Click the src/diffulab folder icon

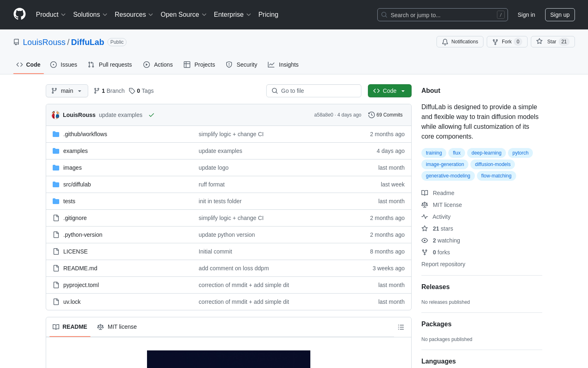point(56,184)
